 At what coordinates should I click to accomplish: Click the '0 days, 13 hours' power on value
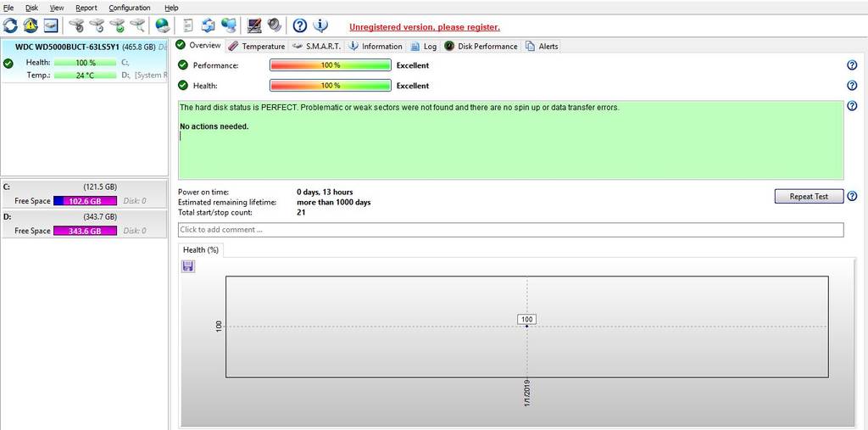pyautogui.click(x=325, y=193)
